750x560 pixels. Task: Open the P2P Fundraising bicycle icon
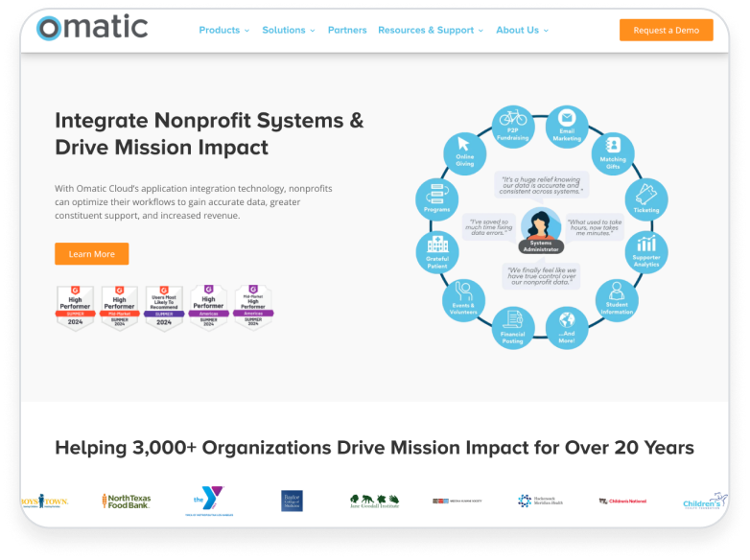[513, 127]
